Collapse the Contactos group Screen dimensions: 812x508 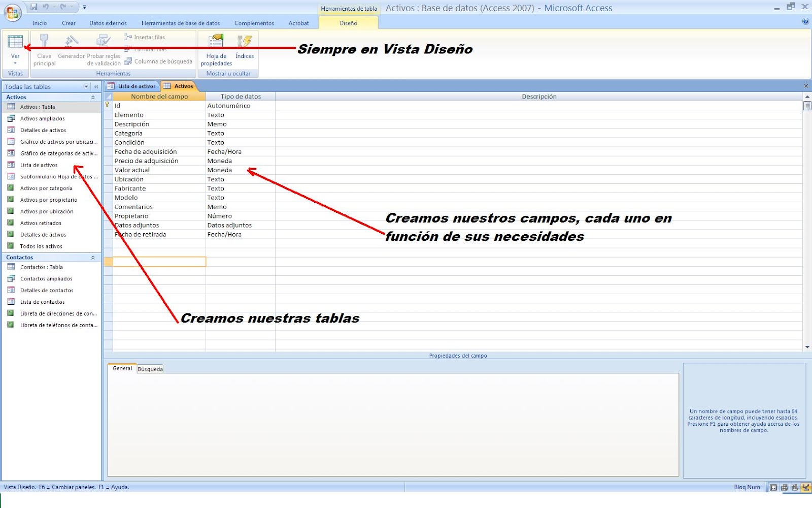click(x=93, y=257)
